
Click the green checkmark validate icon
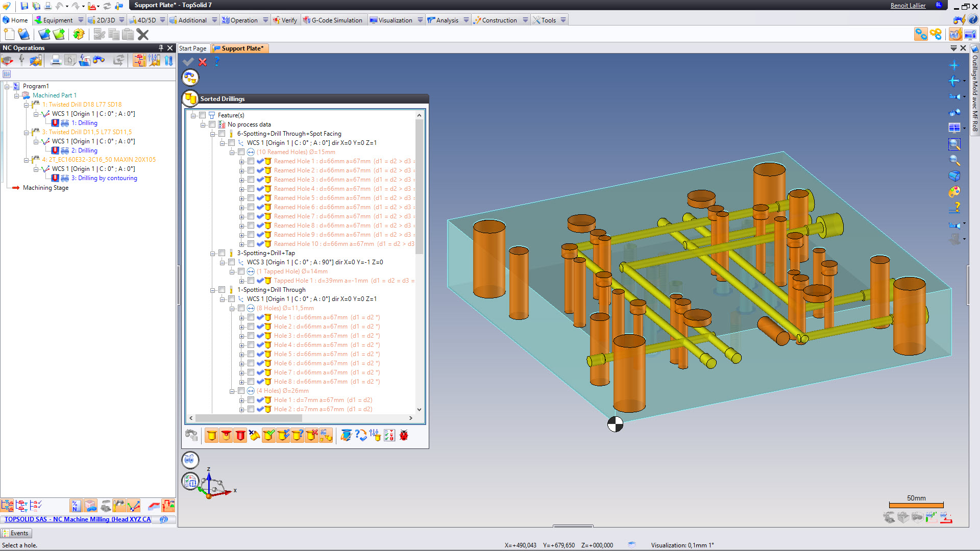coord(188,62)
